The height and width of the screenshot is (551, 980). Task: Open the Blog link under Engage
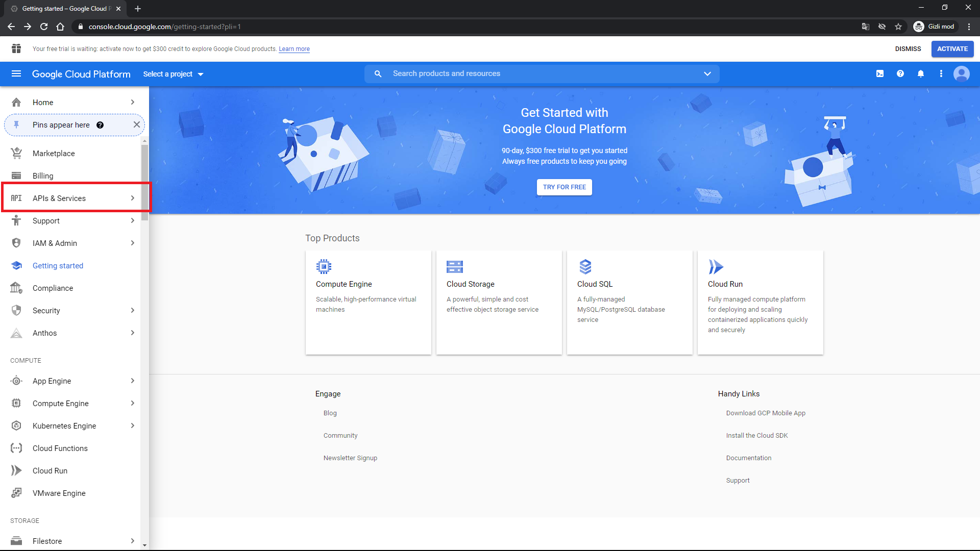coord(330,413)
